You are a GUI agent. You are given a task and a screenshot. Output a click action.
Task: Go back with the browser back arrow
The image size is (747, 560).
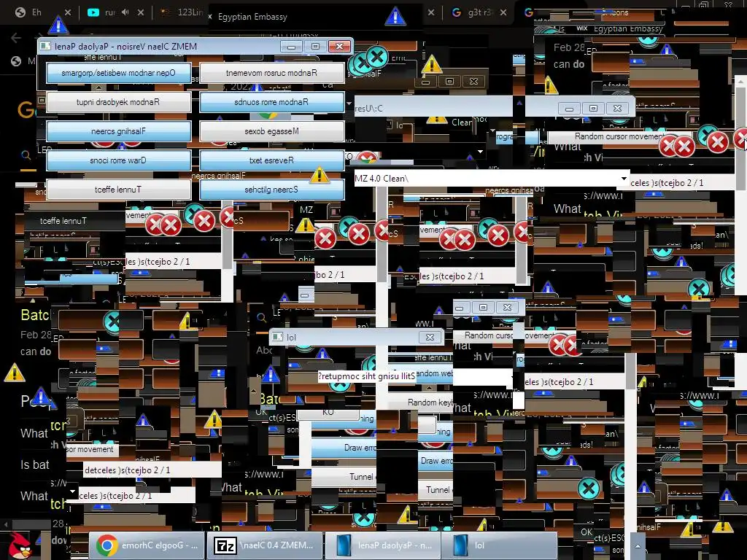point(16,38)
